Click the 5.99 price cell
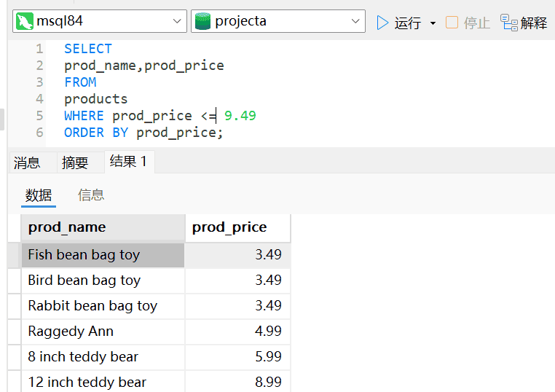The height and width of the screenshot is (392, 555). [237, 357]
